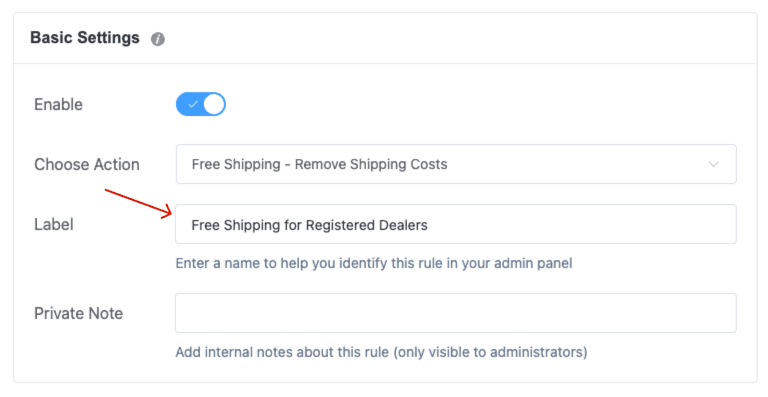Image resolution: width=768 pixels, height=397 pixels.
Task: Click the 'Private Note' field label
Action: 78,313
